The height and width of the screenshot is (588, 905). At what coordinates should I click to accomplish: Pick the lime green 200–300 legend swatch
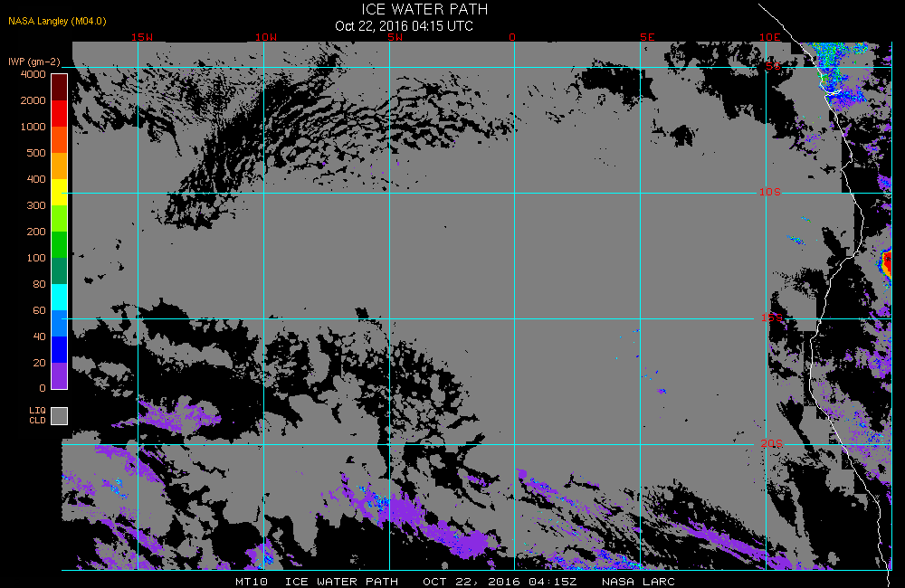(60, 218)
